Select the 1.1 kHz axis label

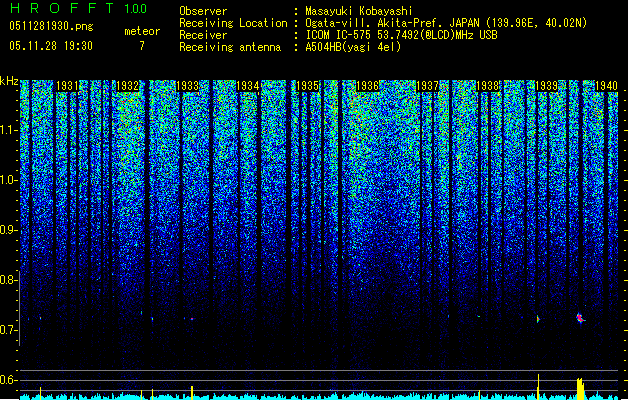(9, 130)
